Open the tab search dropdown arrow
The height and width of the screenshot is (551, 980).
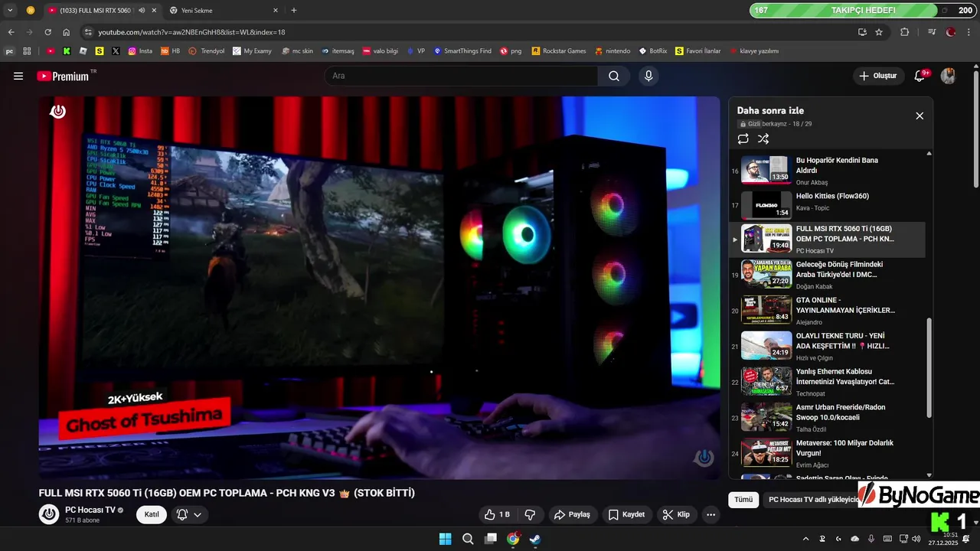[10, 10]
